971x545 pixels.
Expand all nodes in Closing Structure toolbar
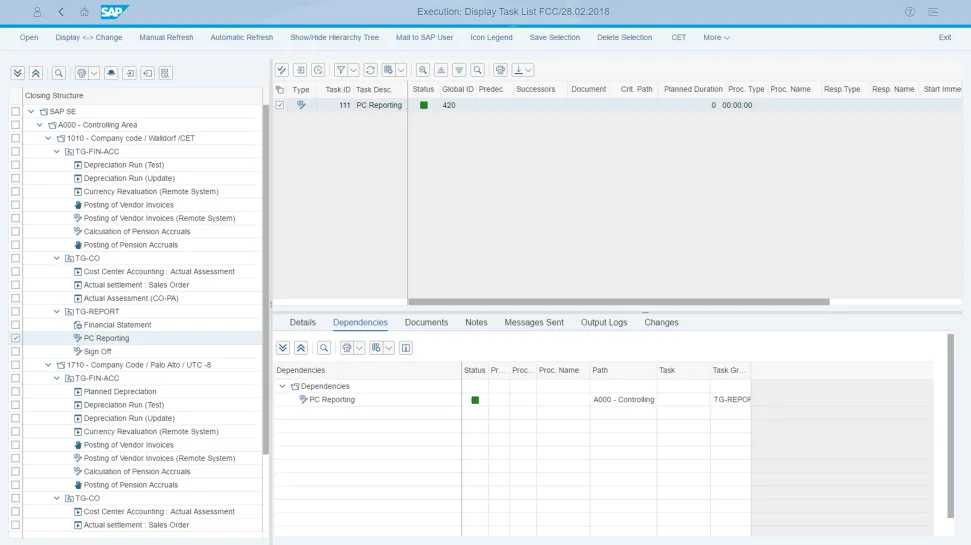click(18, 73)
